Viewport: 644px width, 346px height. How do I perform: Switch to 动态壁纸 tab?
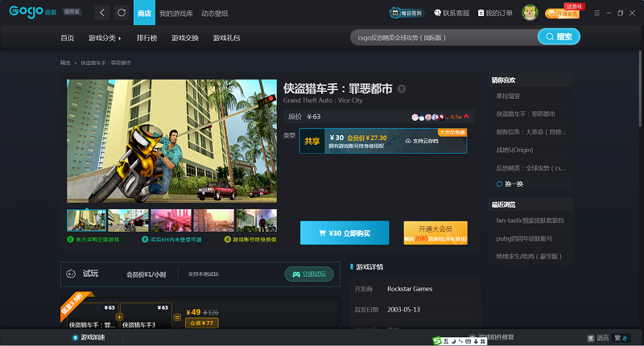click(x=214, y=14)
